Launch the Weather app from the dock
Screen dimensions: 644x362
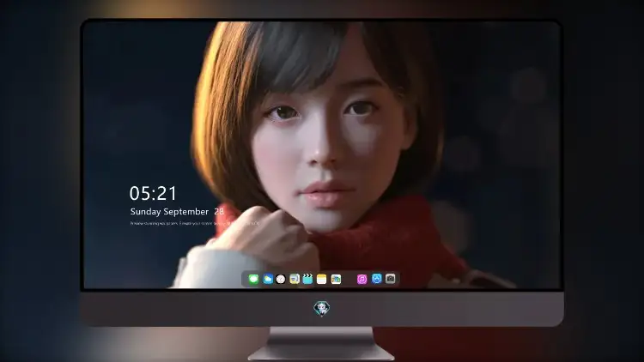(268, 279)
